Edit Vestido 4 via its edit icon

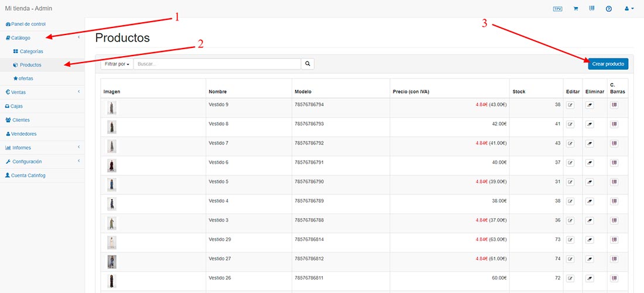point(570,202)
